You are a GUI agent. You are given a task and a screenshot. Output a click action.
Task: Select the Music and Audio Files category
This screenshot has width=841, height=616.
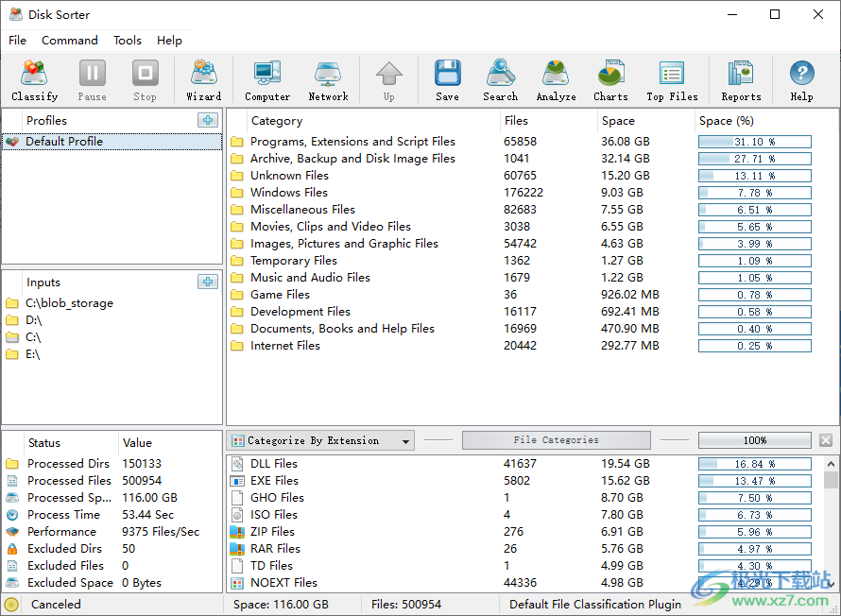click(x=310, y=278)
